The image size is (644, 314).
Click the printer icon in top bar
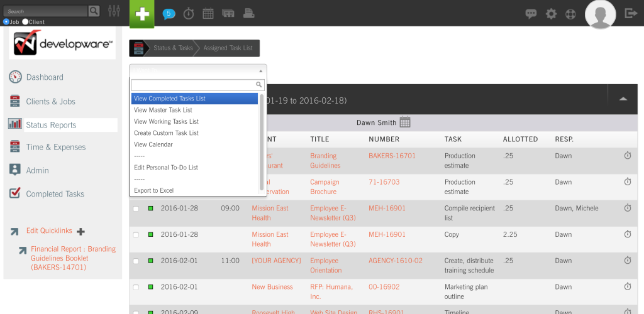tap(248, 14)
